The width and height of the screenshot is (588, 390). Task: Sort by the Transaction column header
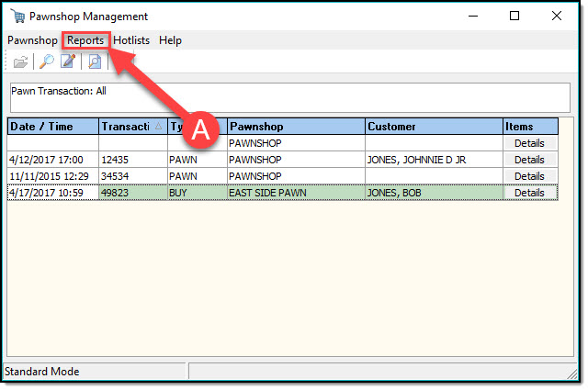(x=127, y=127)
